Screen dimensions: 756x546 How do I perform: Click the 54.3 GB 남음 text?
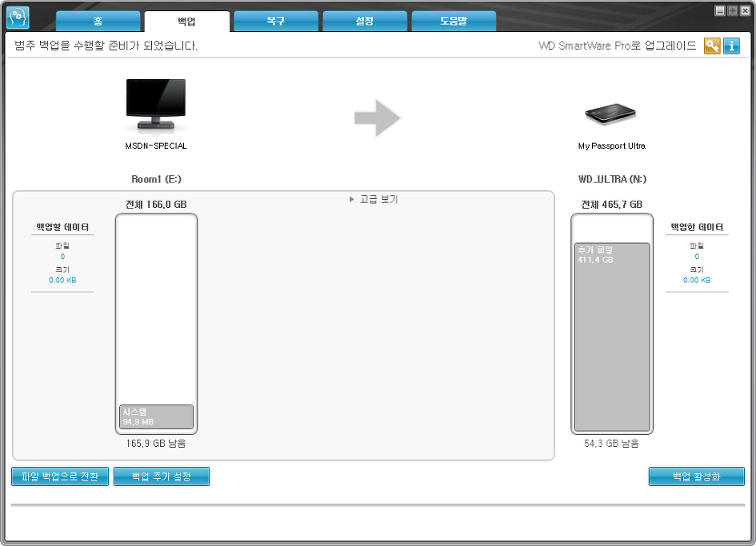click(611, 444)
